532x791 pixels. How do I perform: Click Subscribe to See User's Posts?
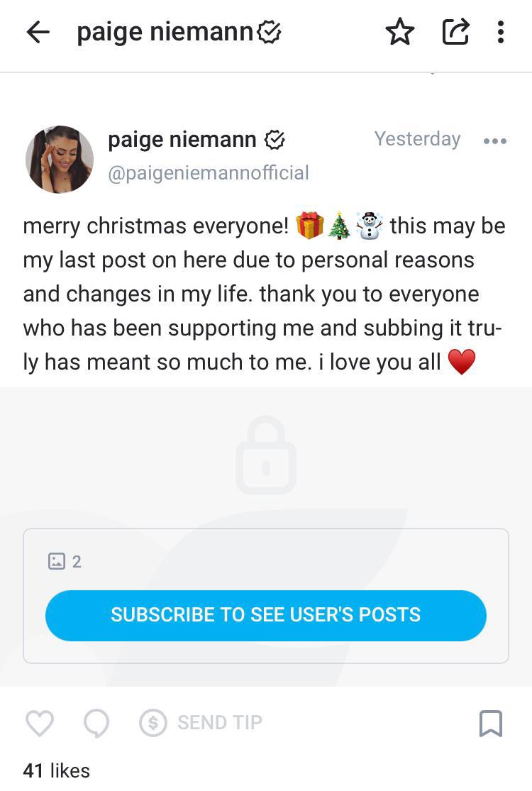point(266,616)
